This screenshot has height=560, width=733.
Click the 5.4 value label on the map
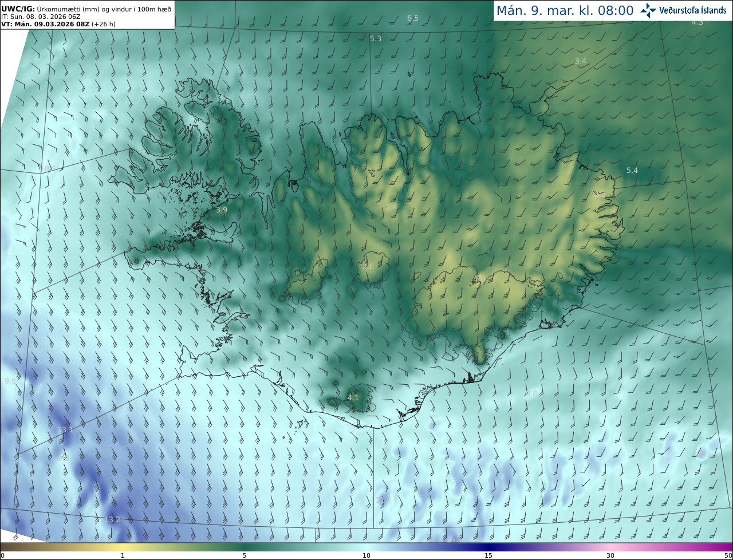click(632, 171)
